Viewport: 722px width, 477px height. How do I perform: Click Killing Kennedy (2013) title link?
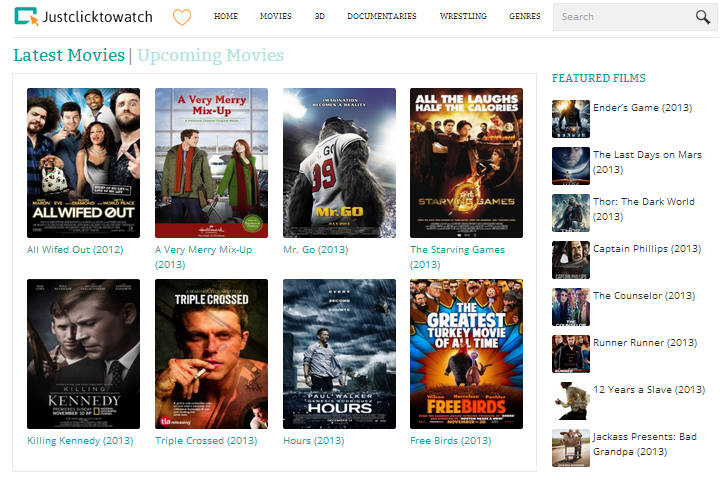coord(80,441)
